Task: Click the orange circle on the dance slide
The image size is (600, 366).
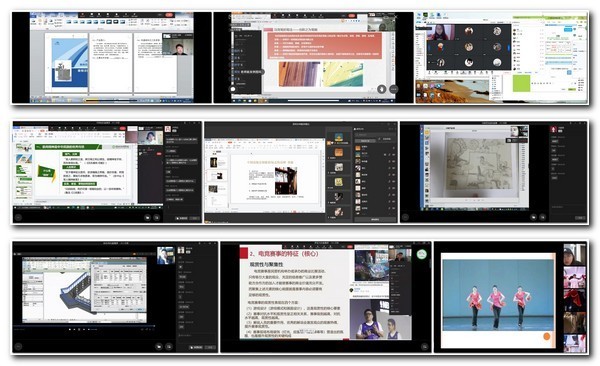Action: click(547, 337)
